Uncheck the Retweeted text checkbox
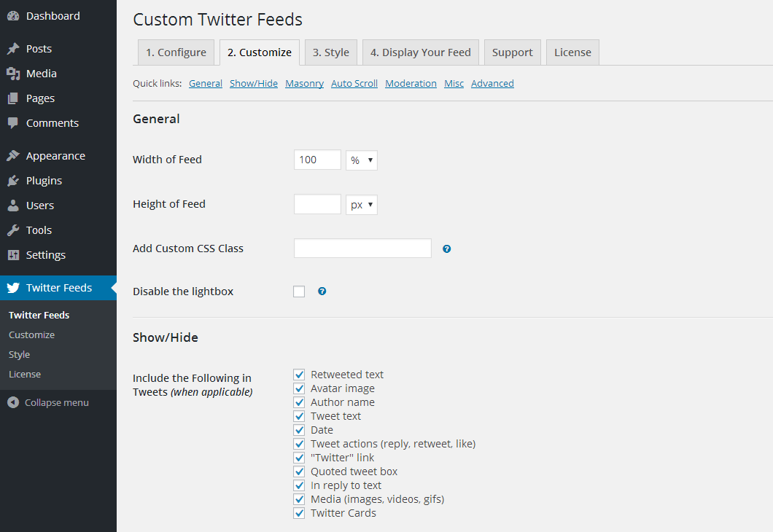Image resolution: width=773 pixels, height=532 pixels. click(299, 375)
